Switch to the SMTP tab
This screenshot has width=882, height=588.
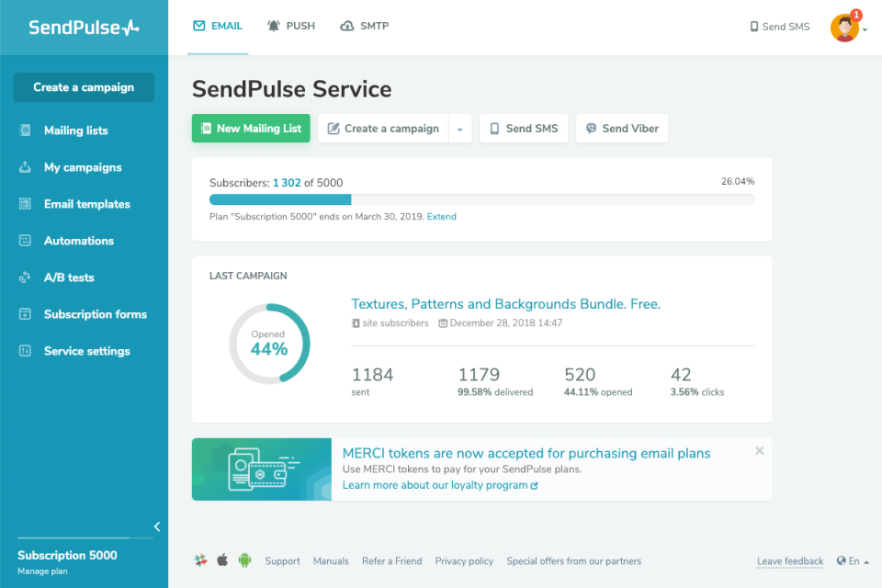click(x=364, y=26)
